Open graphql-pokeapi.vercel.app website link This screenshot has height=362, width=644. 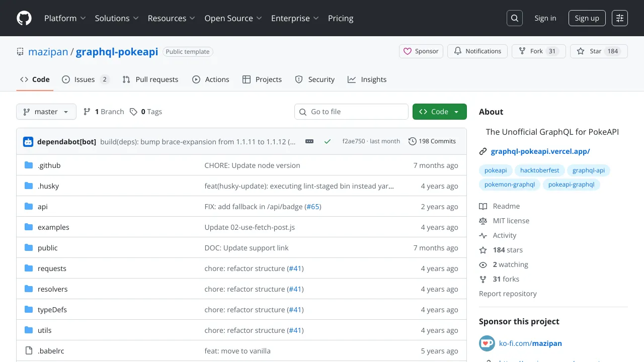pos(540,151)
